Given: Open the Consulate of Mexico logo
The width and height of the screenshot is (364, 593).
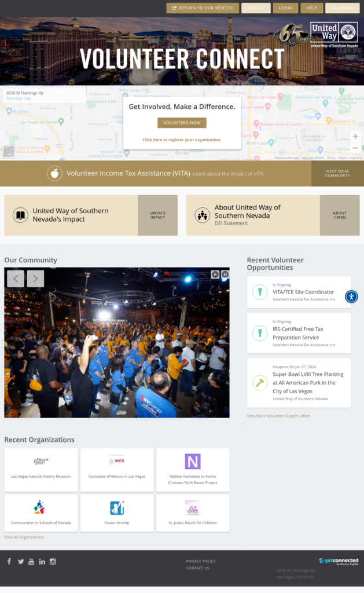Looking at the screenshot, I should click(117, 460).
